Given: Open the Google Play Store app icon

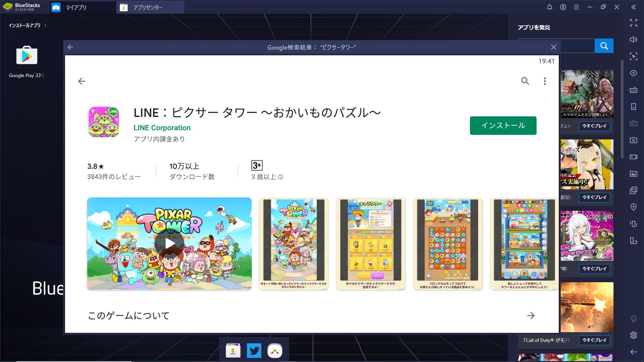Looking at the screenshot, I should point(27,55).
